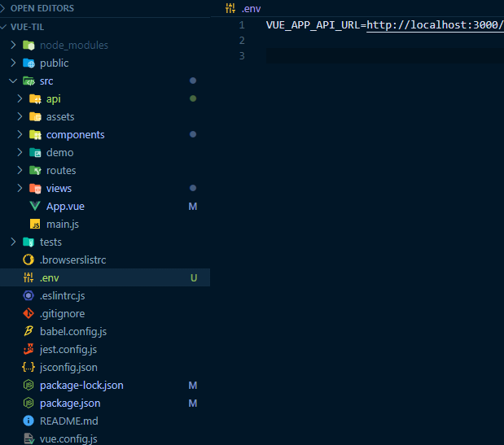Click the routes folder icon

[35, 171]
